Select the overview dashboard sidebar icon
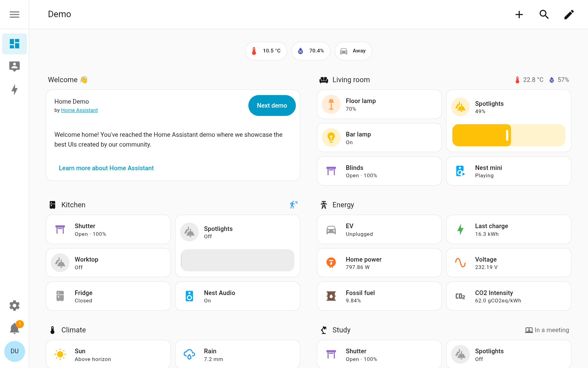This screenshot has height=368, width=588. click(x=14, y=44)
